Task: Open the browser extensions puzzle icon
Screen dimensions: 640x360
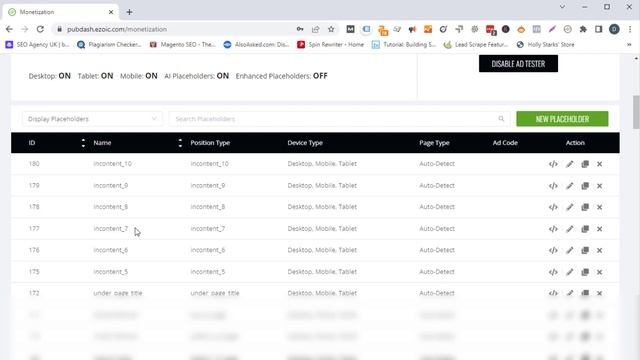Action: click(583, 29)
